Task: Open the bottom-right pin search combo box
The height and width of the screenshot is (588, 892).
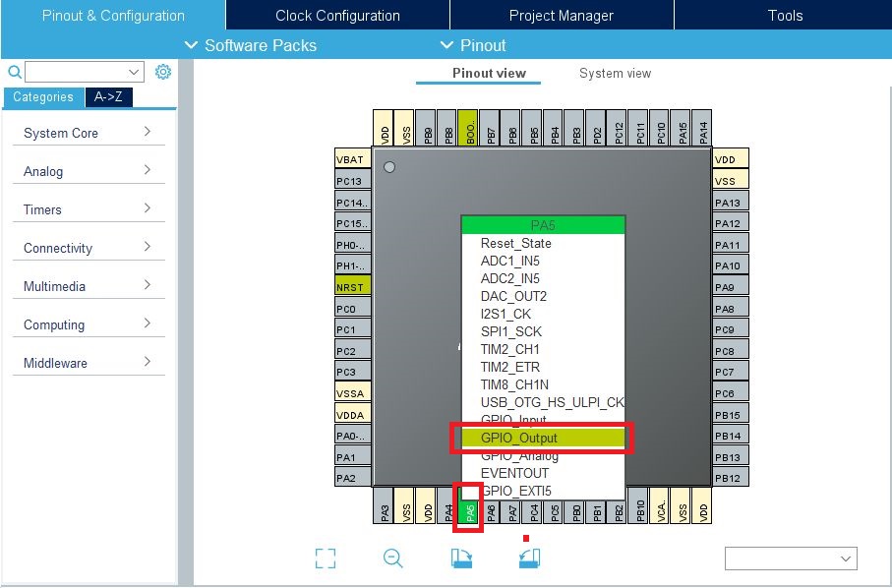Action: [790, 559]
